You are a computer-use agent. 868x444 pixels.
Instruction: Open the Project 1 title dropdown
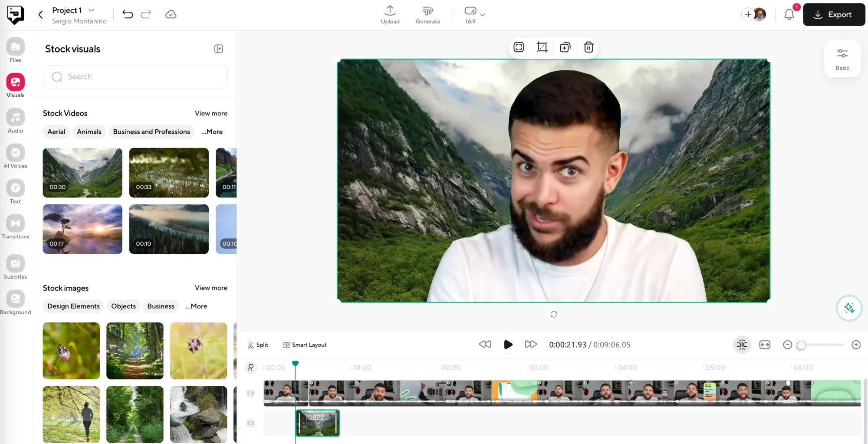(x=91, y=10)
